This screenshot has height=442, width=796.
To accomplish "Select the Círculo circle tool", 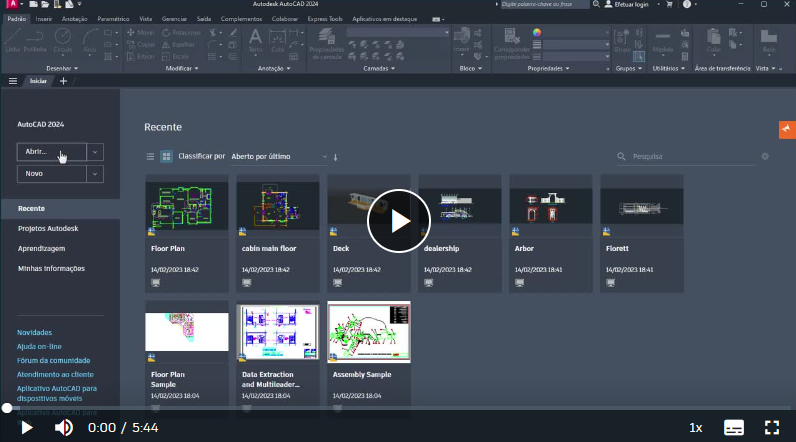I will 63,40.
